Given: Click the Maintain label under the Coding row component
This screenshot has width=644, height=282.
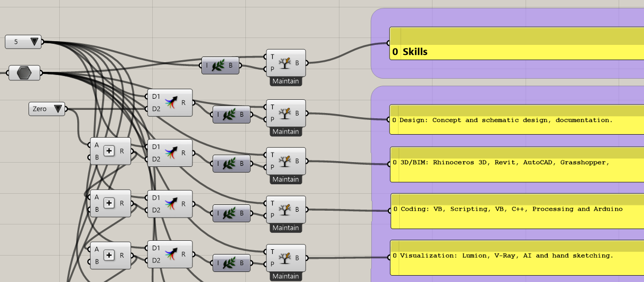Looking at the screenshot, I should coord(286,228).
